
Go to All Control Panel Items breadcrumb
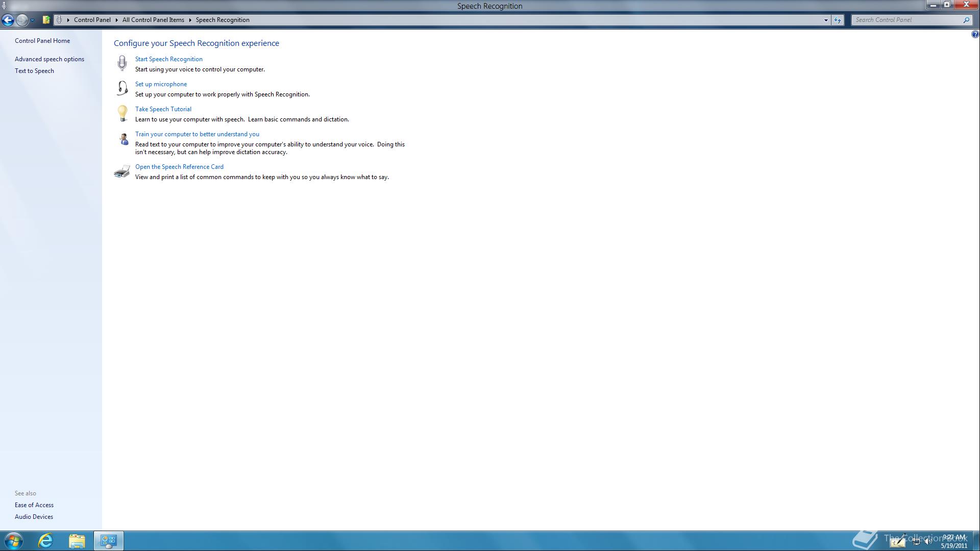153,20
